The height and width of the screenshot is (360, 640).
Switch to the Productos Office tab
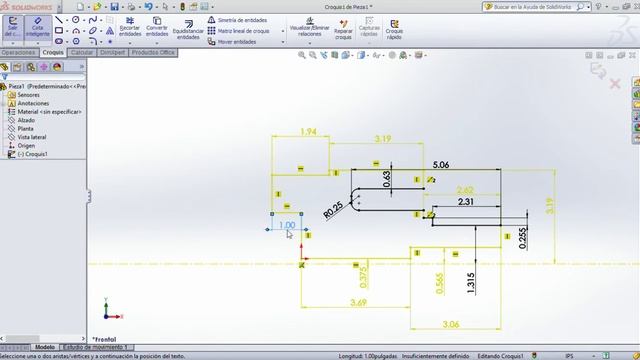(x=153, y=53)
